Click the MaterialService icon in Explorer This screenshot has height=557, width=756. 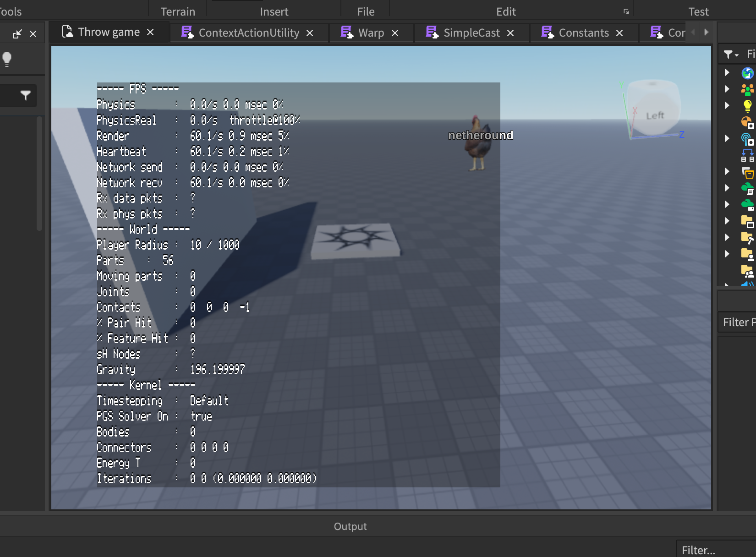click(747, 123)
